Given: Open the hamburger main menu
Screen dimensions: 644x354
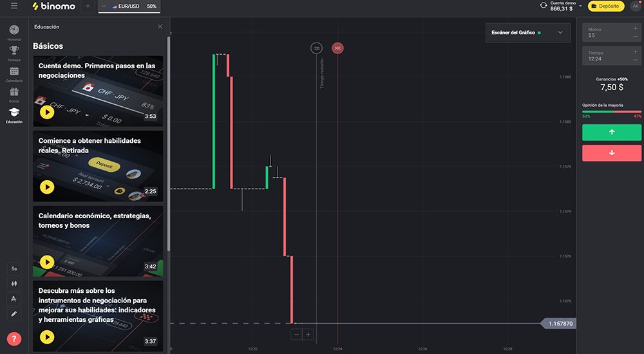Looking at the screenshot, I should click(x=14, y=6).
